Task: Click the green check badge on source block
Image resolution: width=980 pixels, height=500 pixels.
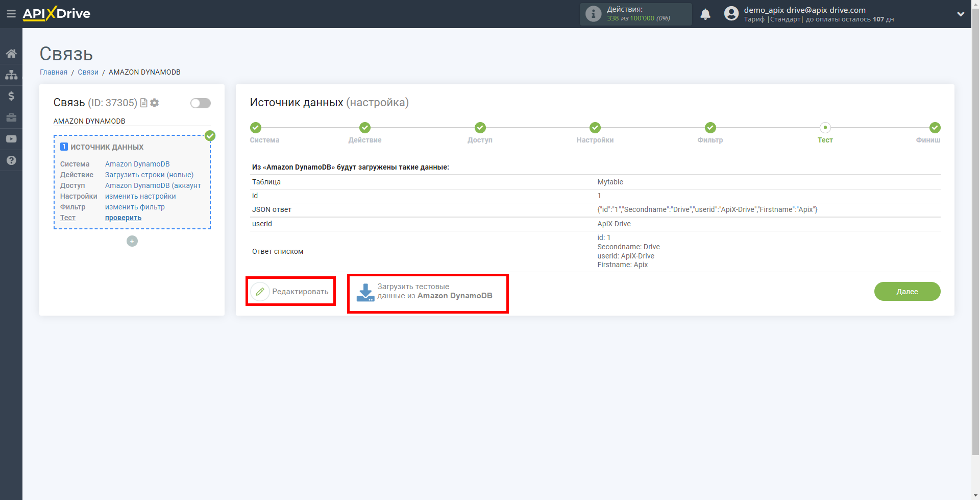Action: pos(210,136)
